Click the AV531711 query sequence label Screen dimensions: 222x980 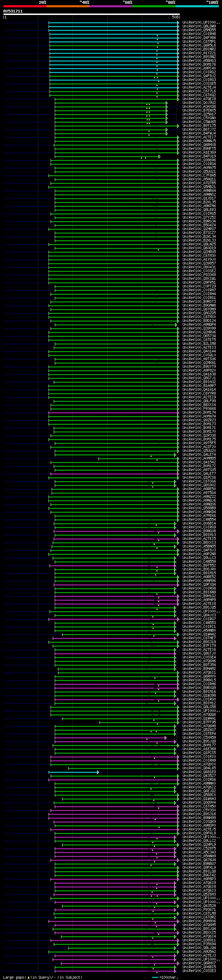(13, 11)
